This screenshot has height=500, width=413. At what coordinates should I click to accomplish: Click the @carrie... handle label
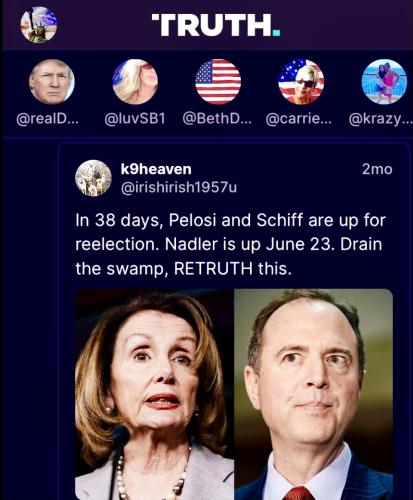tap(299, 119)
